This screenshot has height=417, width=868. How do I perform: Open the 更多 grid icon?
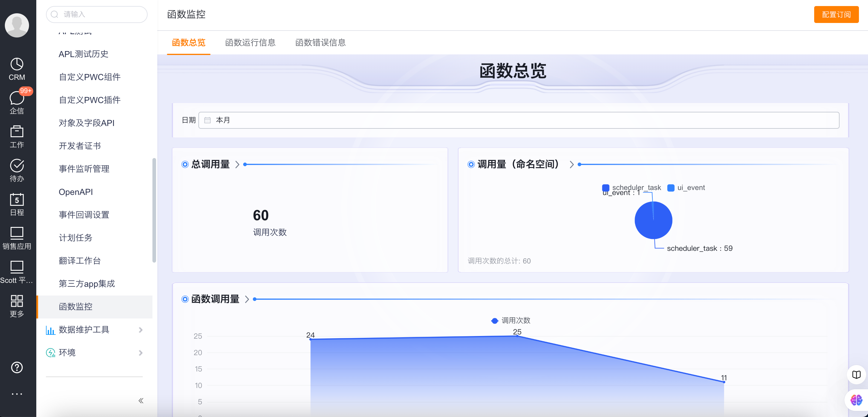[17, 305]
